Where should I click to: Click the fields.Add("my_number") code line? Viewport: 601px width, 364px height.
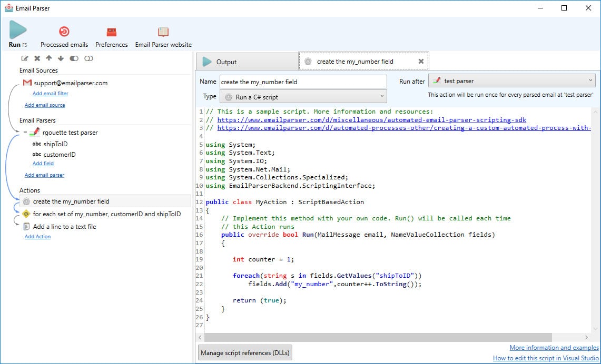(334, 284)
